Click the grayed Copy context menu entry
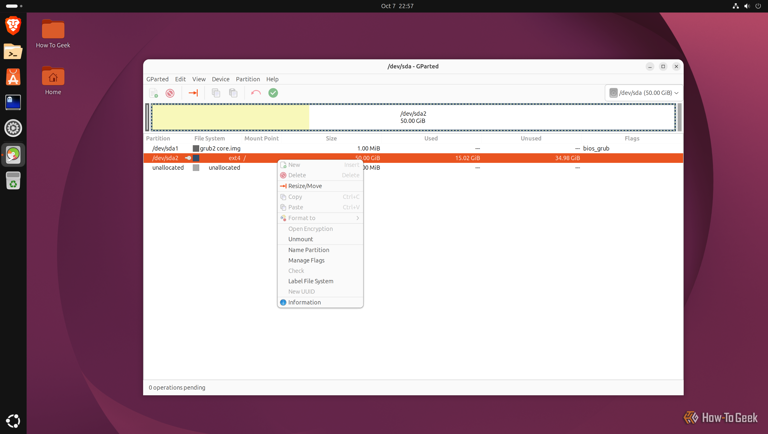768x434 pixels. coord(320,197)
